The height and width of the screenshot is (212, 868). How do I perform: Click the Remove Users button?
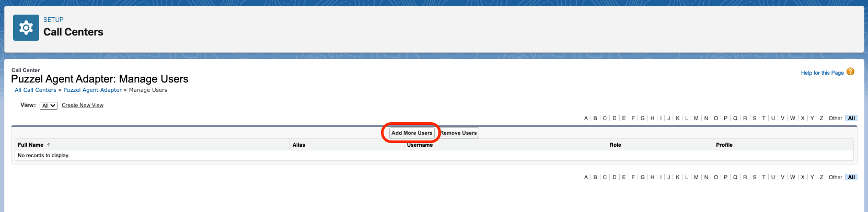(x=458, y=133)
